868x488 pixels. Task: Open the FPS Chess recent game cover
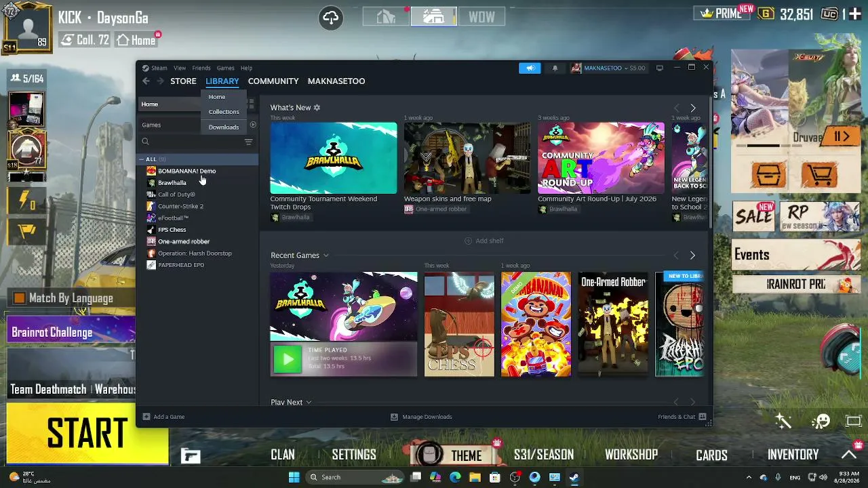pos(459,324)
